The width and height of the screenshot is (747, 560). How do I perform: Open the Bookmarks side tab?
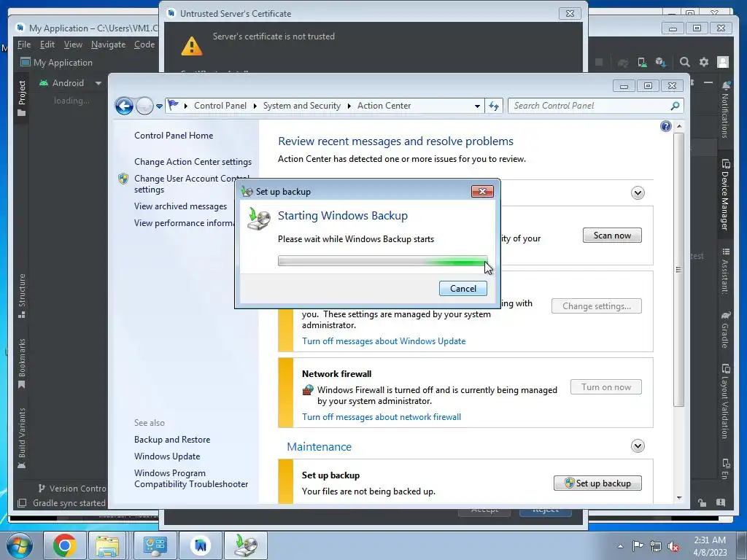pos(21,363)
